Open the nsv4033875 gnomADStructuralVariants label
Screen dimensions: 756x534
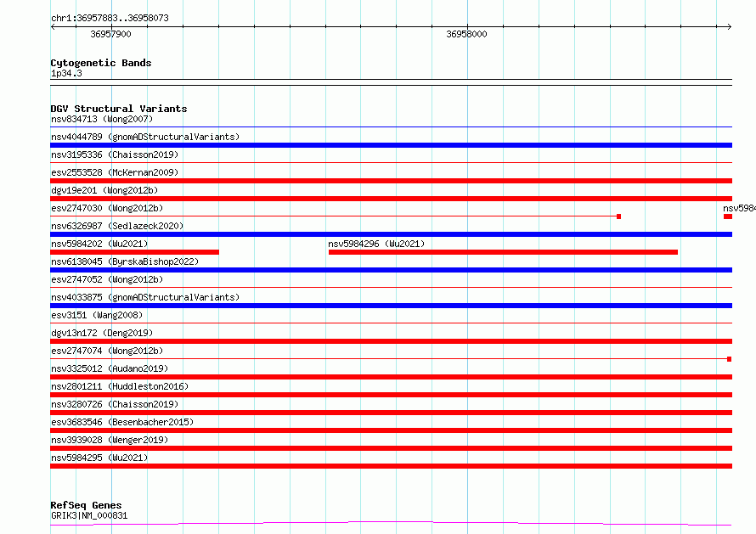click(x=145, y=297)
